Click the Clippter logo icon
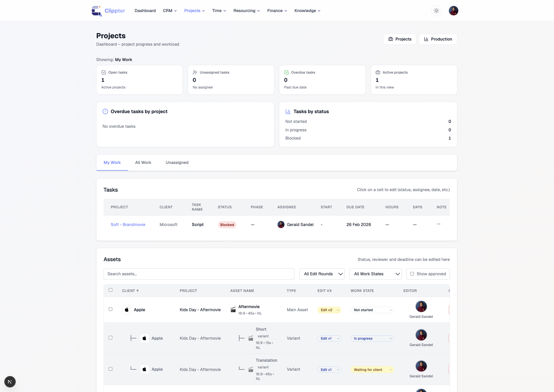 tap(97, 11)
